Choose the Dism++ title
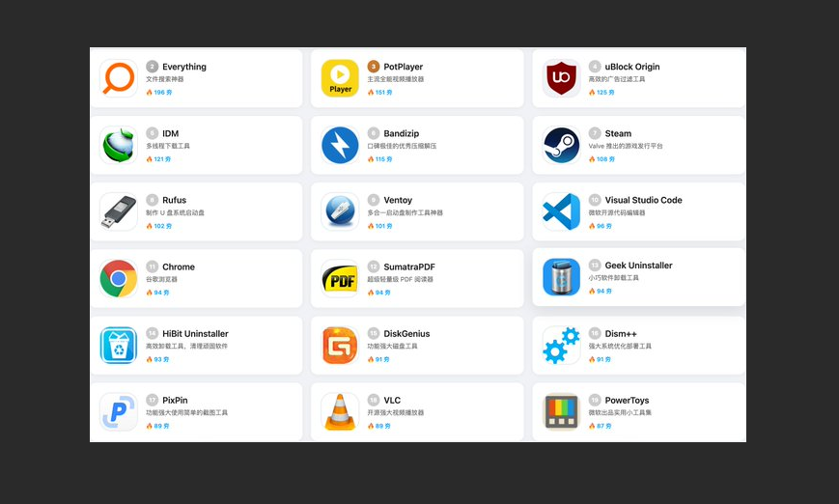The width and height of the screenshot is (839, 504). pos(621,334)
